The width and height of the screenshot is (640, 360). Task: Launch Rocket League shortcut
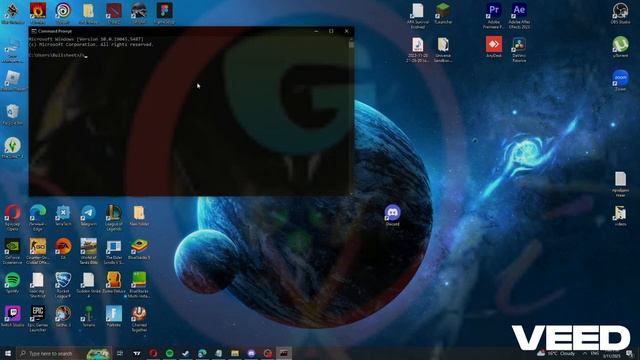tap(63, 284)
